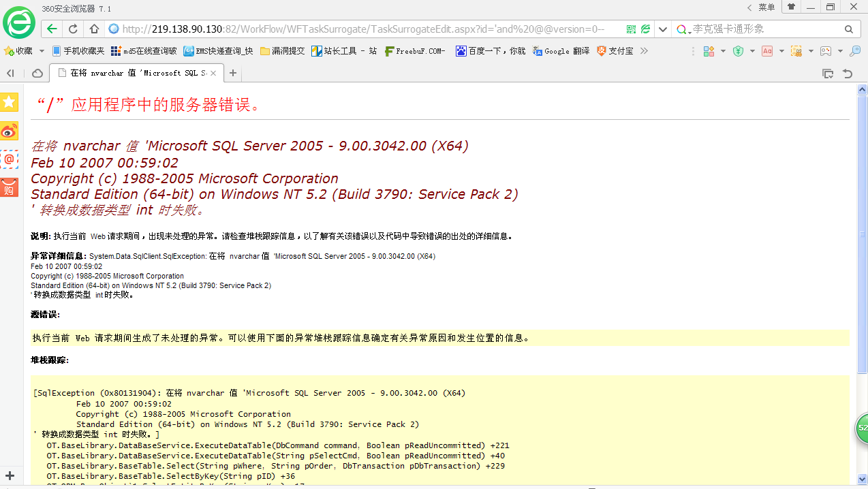This screenshot has width=868, height=489.
Task: Select the 在将 nvarchar 值 tab
Action: point(136,73)
